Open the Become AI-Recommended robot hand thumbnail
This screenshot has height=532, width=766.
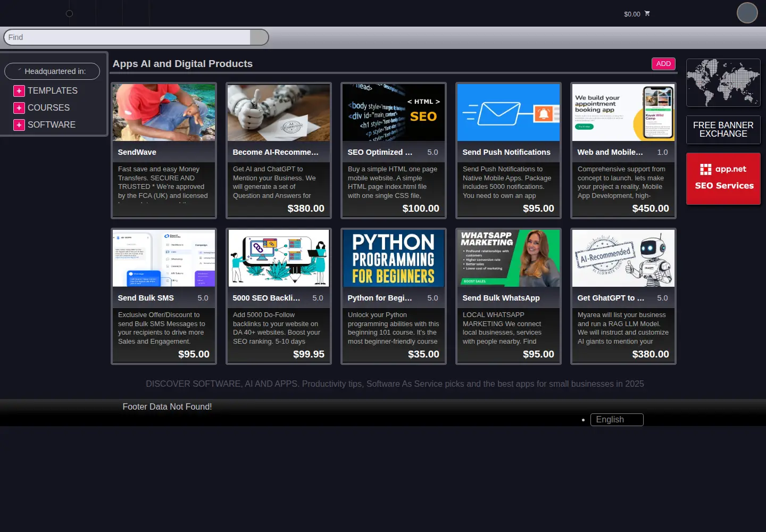click(279, 112)
